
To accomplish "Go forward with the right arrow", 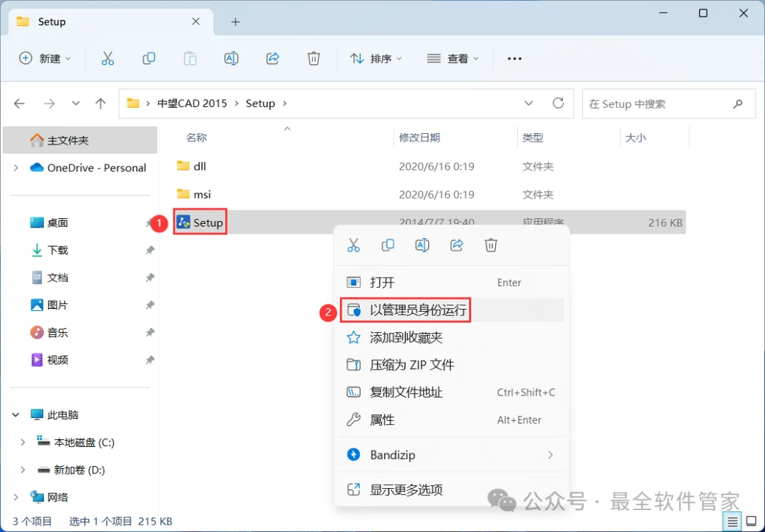I will [x=50, y=103].
